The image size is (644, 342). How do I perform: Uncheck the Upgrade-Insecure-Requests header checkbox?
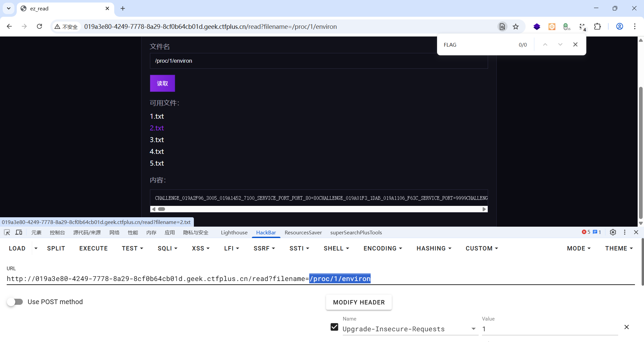point(334,327)
